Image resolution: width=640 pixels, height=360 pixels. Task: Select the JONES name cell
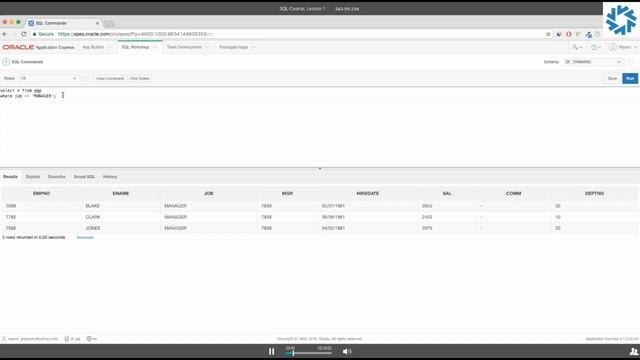(121, 228)
